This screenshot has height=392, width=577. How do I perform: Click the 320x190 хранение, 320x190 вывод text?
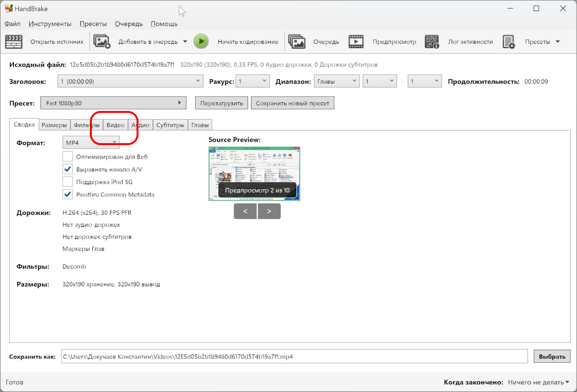point(111,284)
